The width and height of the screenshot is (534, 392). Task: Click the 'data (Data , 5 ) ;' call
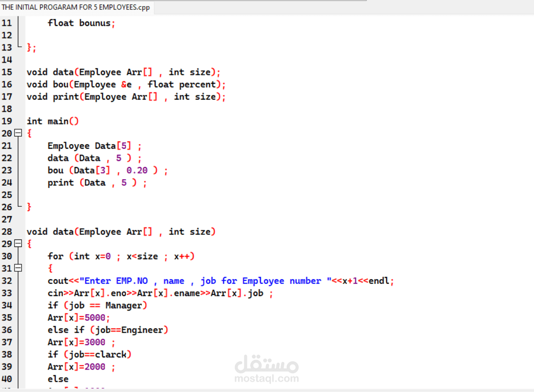pos(94,158)
